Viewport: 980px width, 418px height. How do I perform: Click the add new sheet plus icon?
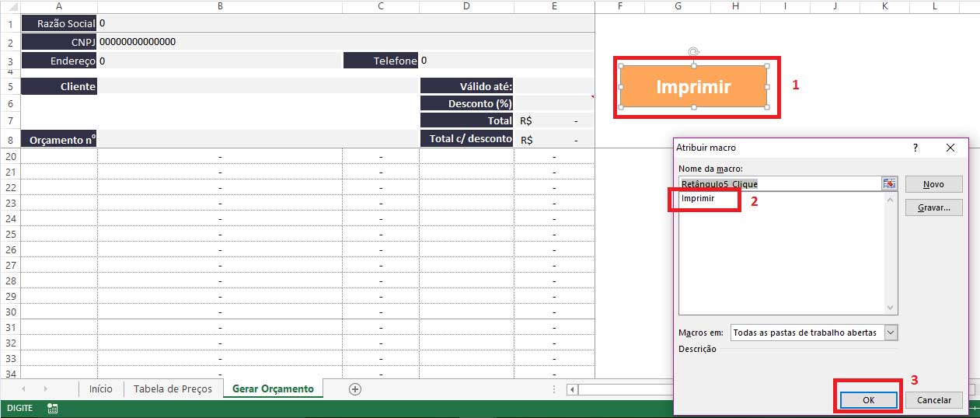coord(355,389)
